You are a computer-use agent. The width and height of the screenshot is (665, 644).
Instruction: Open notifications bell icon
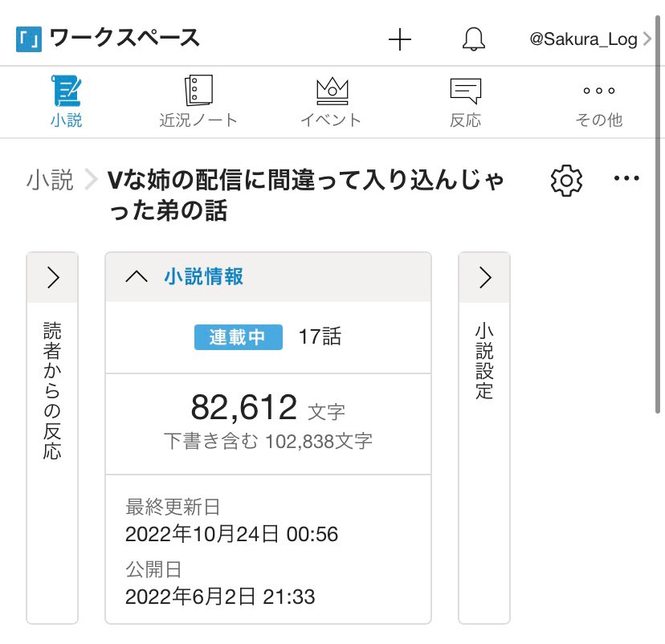click(474, 39)
